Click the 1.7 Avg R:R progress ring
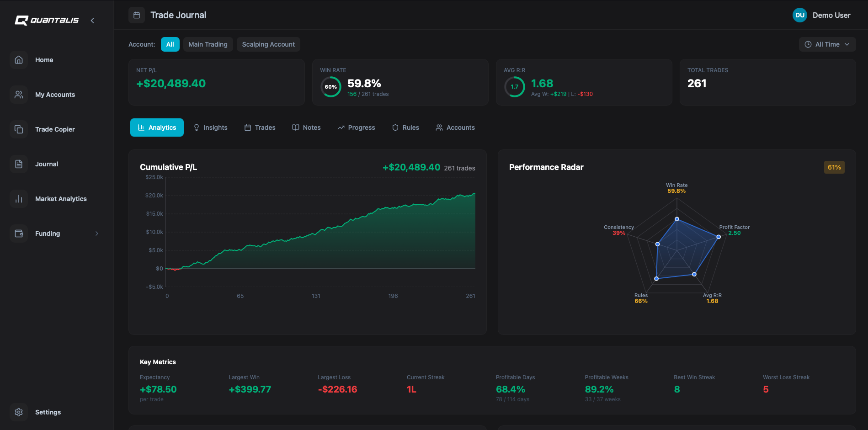 click(515, 87)
